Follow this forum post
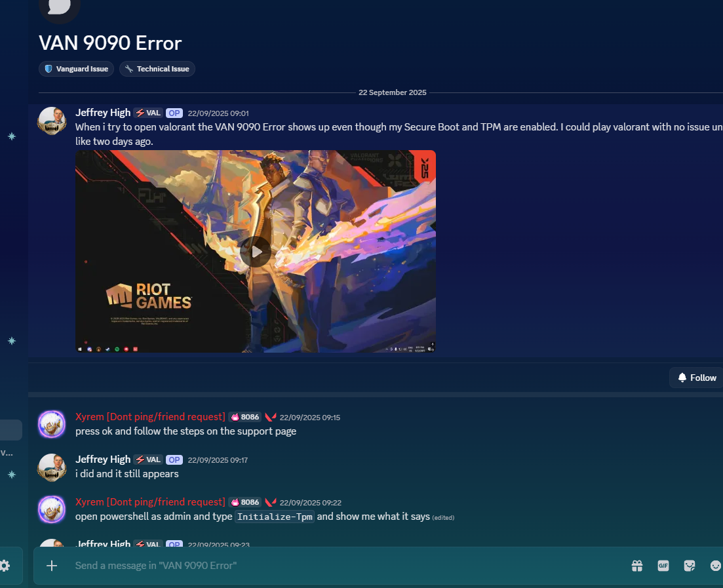The image size is (723, 588). tap(697, 378)
